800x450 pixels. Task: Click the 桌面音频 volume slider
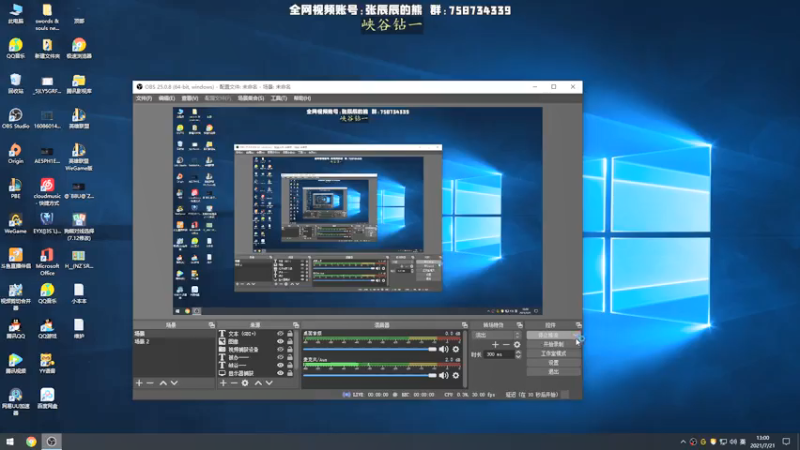pos(370,349)
